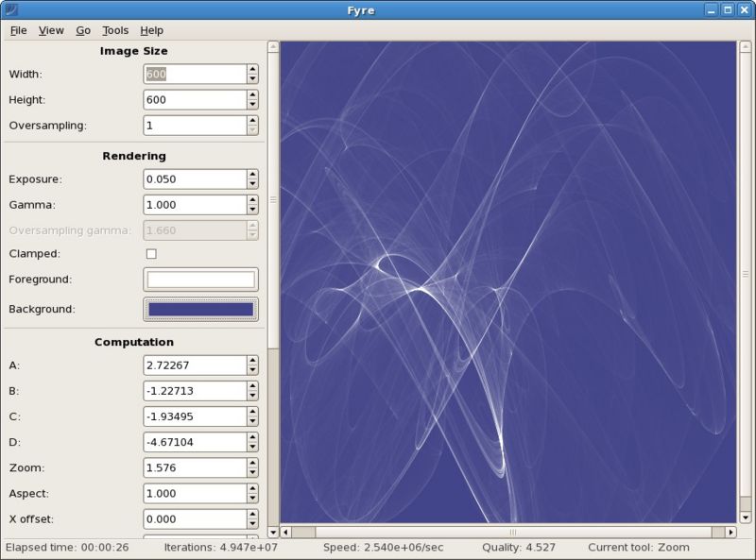The width and height of the screenshot is (756, 560).
Task: Click the Height input field
Action: (195, 100)
